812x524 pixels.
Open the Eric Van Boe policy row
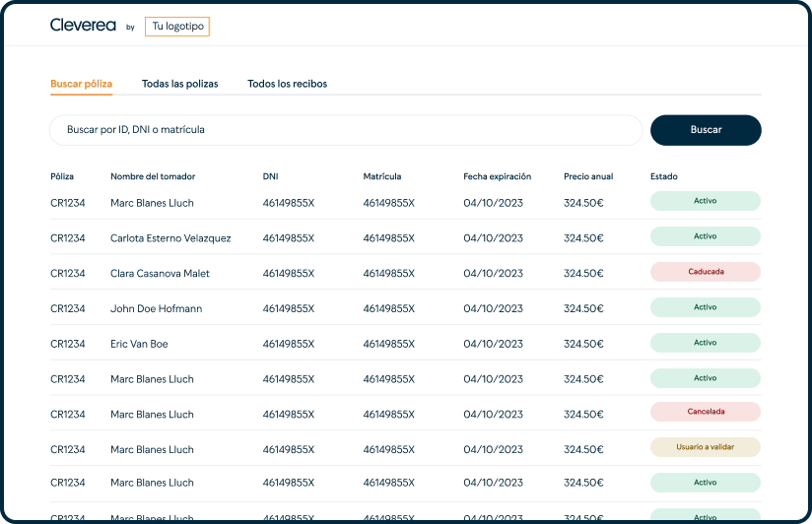(x=139, y=344)
